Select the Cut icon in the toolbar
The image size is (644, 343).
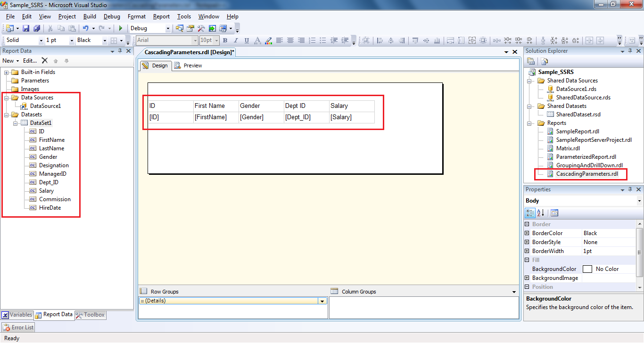pos(50,28)
